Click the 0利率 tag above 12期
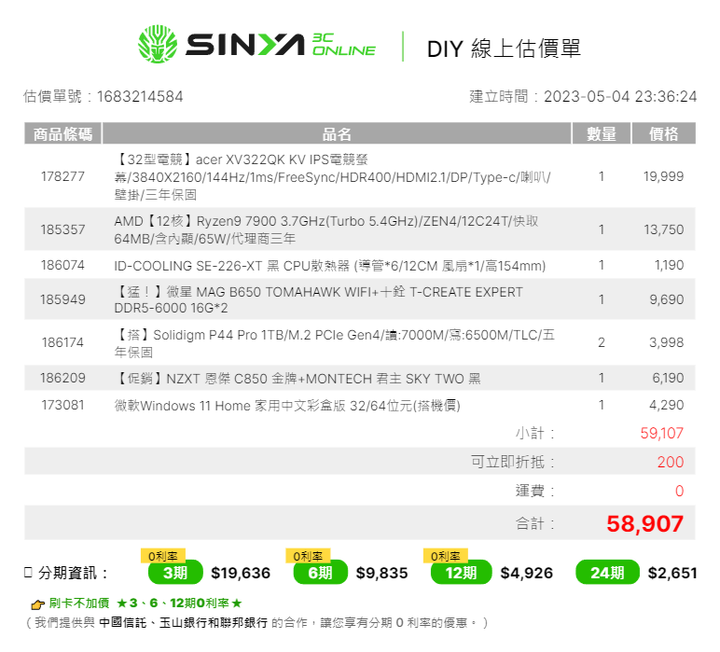 point(445,556)
